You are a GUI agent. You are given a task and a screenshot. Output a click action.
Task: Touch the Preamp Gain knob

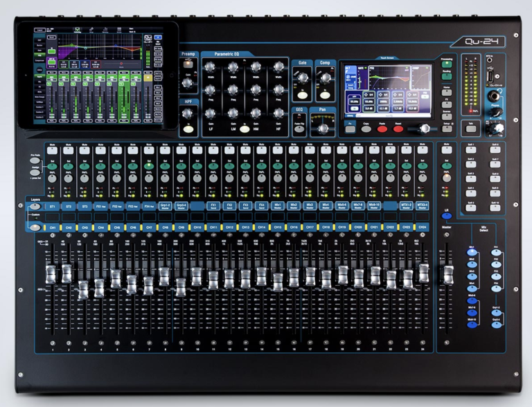click(x=187, y=83)
